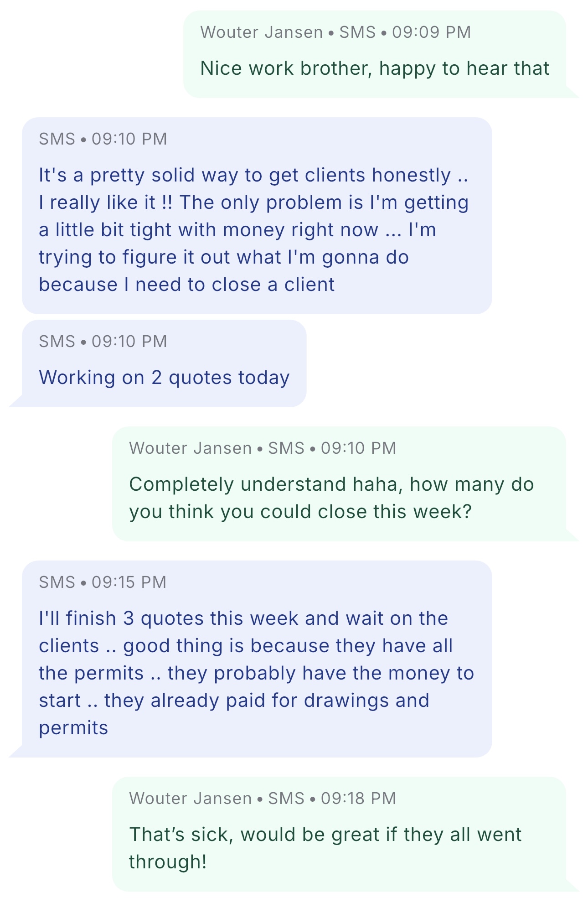Click the "I'll finish 3 quotes this week" message
The width and height of the screenshot is (588, 898).
[256, 673]
